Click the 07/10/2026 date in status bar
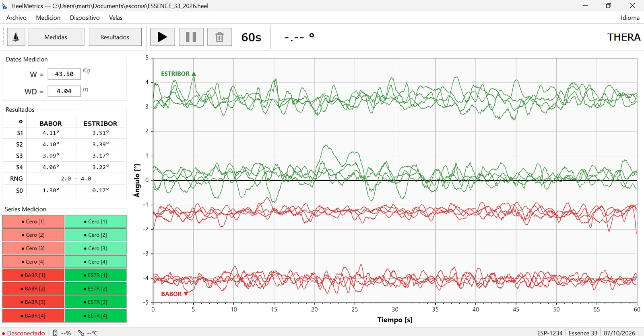This screenshot has width=644, height=336. click(x=619, y=333)
